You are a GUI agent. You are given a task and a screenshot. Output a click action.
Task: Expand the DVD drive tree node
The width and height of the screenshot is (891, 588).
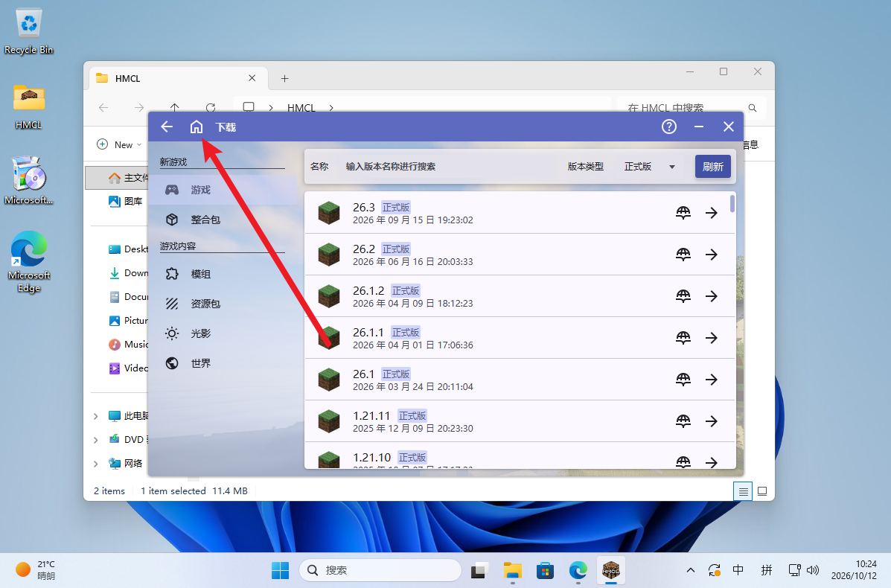tap(95, 440)
